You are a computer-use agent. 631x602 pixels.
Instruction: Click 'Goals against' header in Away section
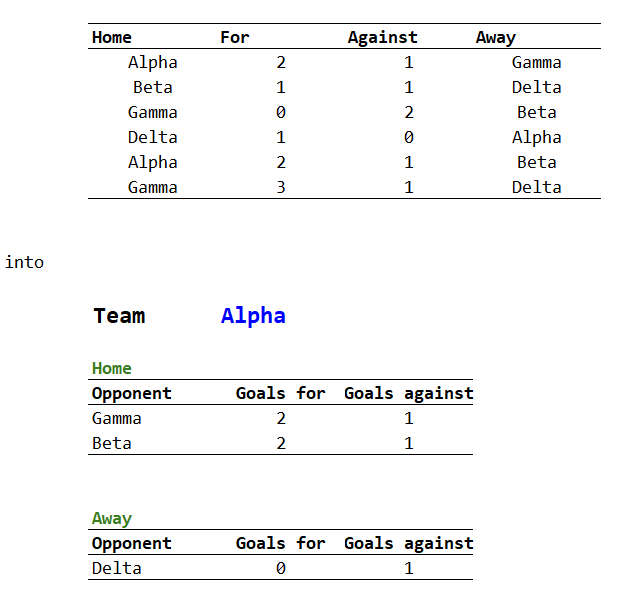coord(408,543)
